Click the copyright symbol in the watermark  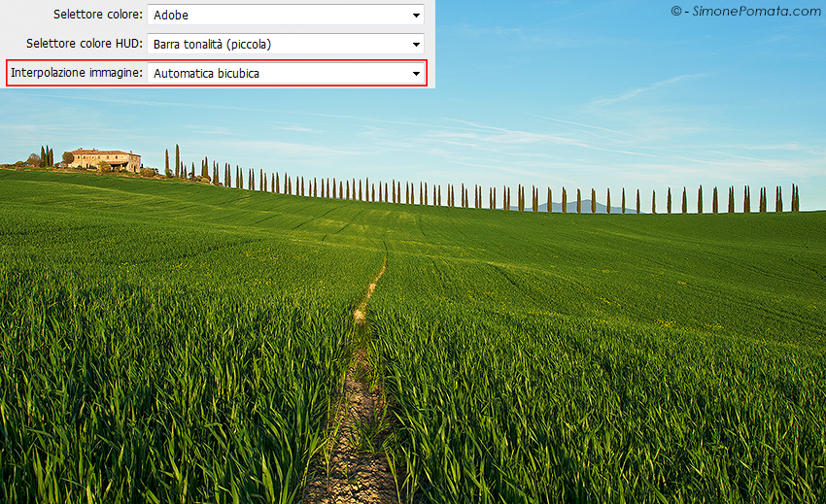pyautogui.click(x=676, y=11)
